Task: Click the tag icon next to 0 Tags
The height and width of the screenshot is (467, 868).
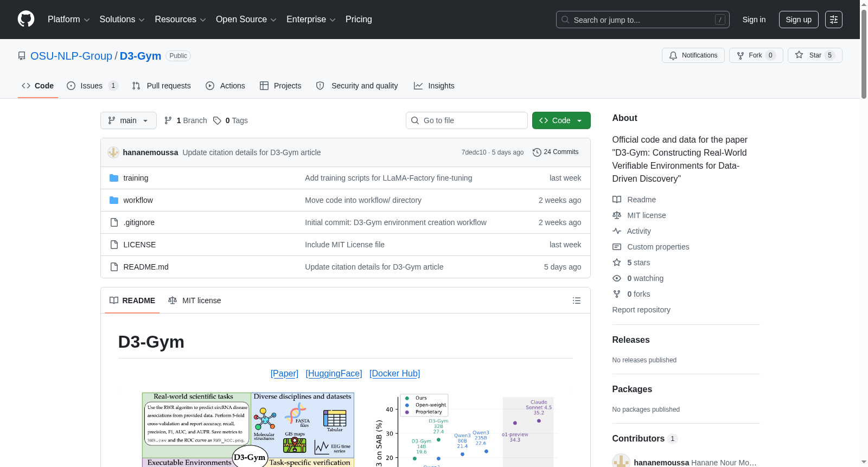Action: 217,120
